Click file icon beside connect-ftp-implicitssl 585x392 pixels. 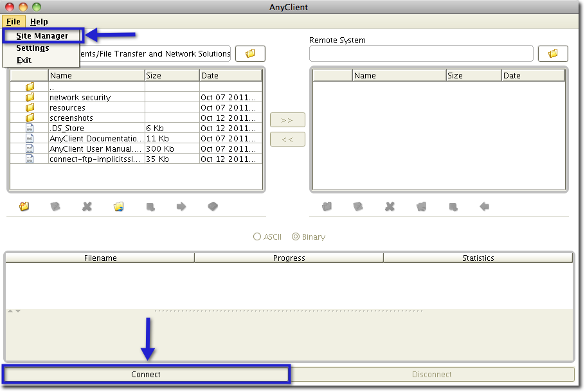(x=30, y=159)
